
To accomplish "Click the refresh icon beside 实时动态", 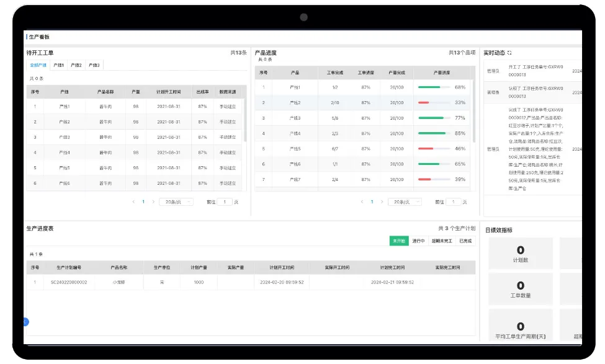I will [x=509, y=53].
